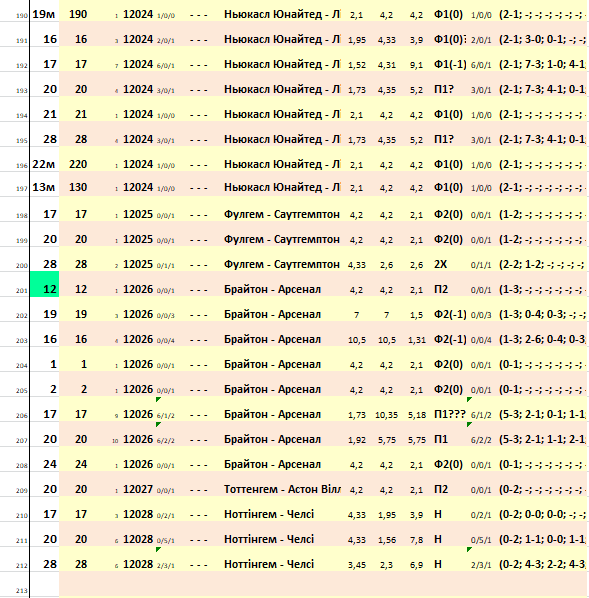This screenshot has height=598, width=589.
Task: Click the Тоттенгем - Астон Вілл match cell
Action: pos(282,489)
